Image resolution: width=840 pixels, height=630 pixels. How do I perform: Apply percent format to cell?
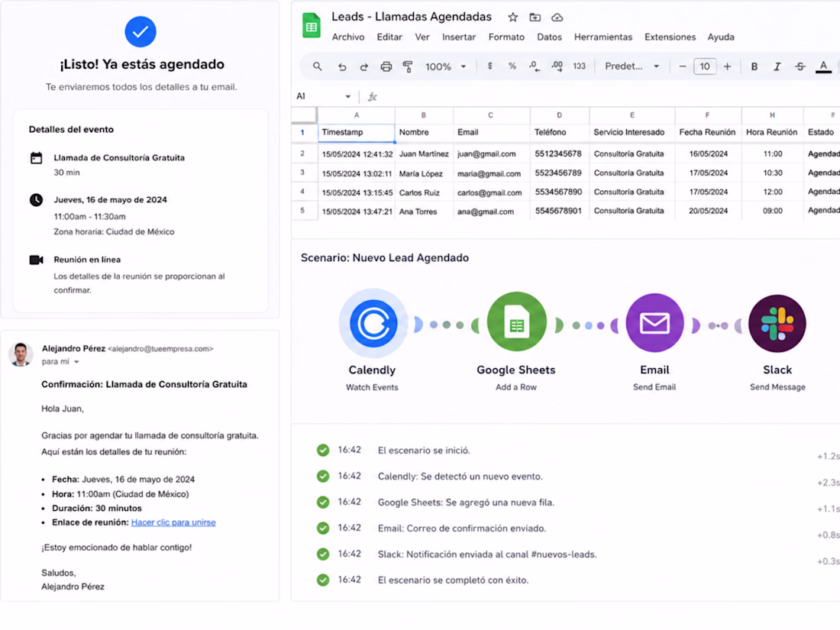[x=512, y=66]
